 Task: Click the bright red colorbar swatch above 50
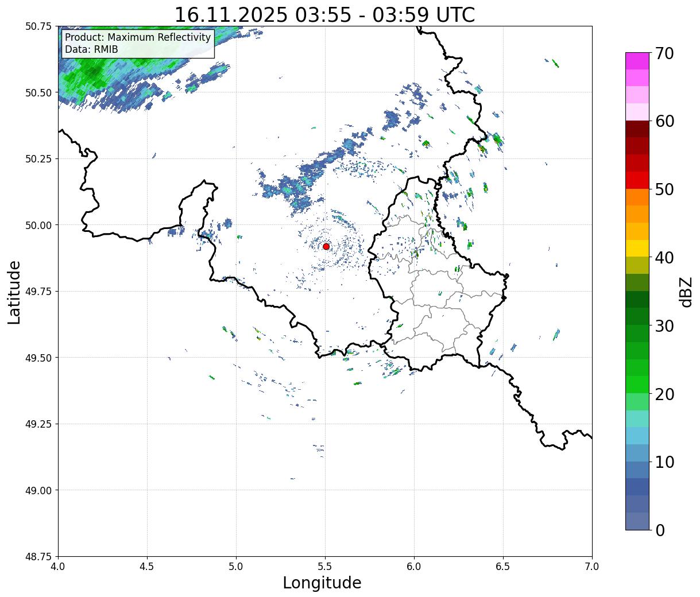point(637,180)
